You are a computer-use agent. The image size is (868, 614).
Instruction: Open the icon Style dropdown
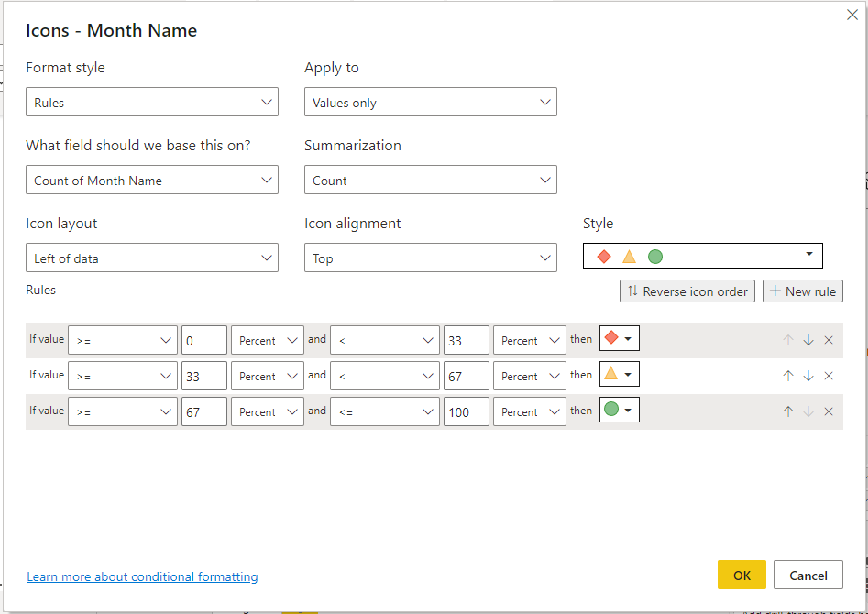click(702, 256)
